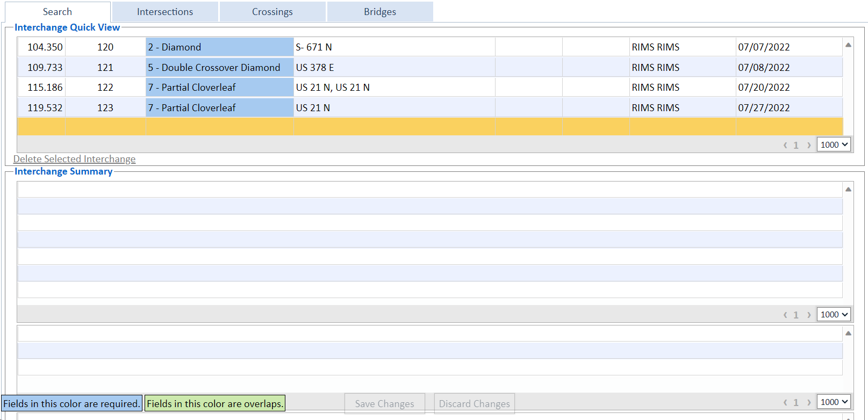Image resolution: width=868 pixels, height=420 pixels.
Task: Click exit number 123 cell
Action: 105,107
